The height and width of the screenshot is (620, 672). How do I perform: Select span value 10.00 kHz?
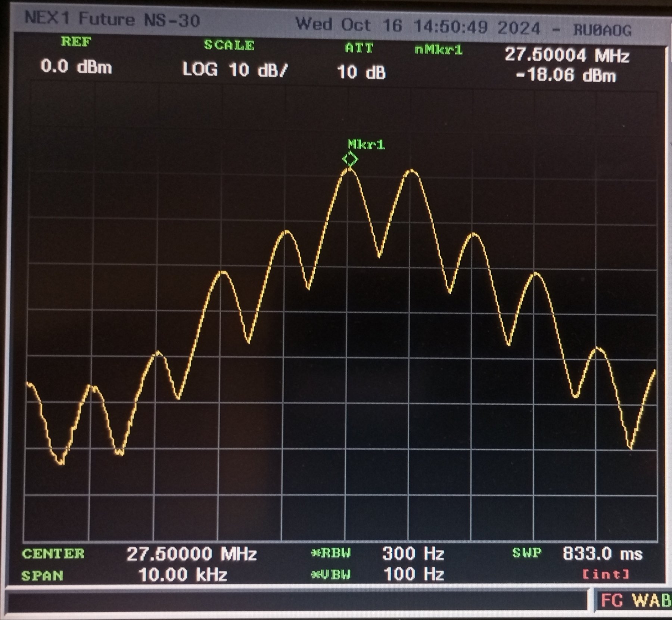pos(183,574)
